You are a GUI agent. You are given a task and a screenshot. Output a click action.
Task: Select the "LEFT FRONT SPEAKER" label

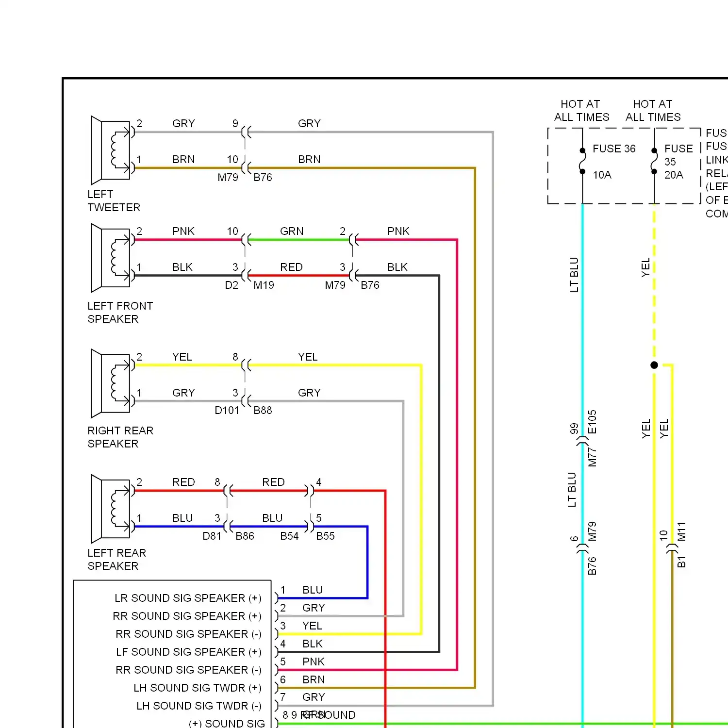tap(120, 313)
